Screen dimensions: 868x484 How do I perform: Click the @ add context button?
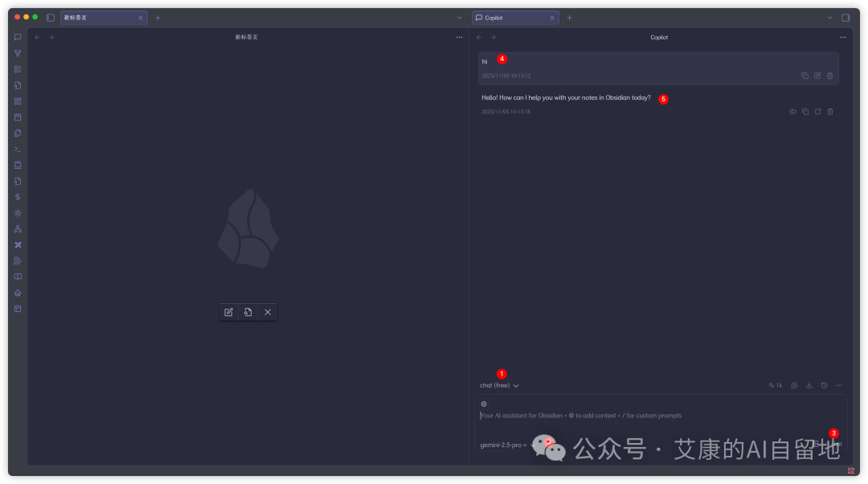(484, 404)
